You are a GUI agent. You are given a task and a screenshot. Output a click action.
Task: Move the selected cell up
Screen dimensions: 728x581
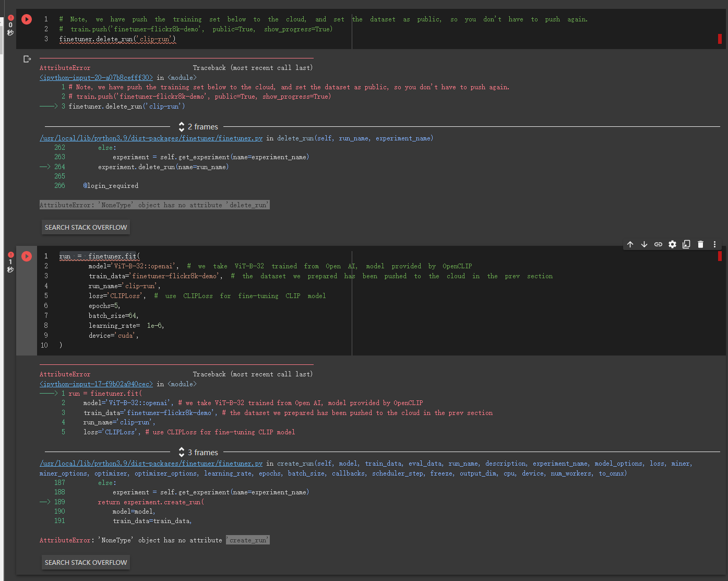coord(630,244)
